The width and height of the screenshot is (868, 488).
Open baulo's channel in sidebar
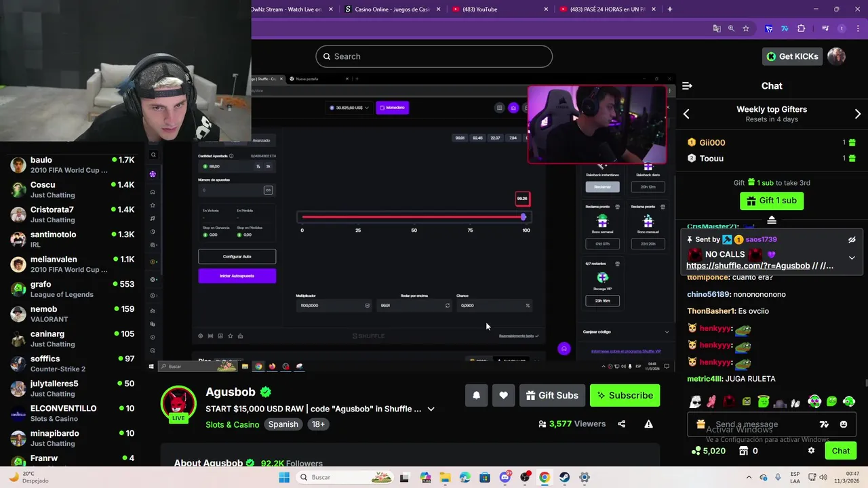72,165
